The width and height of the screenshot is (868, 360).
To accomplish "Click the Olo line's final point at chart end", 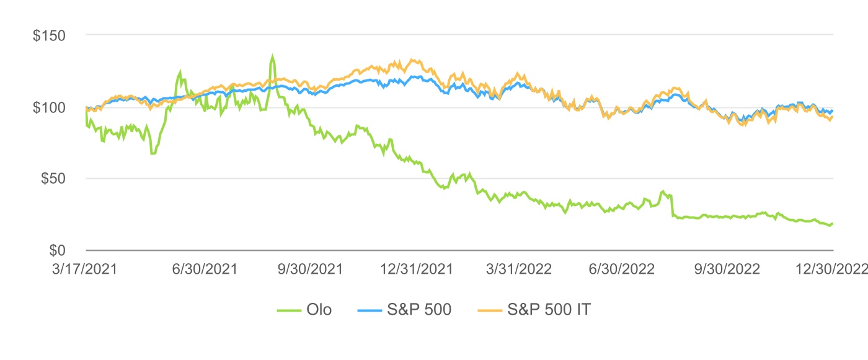I will tap(832, 223).
